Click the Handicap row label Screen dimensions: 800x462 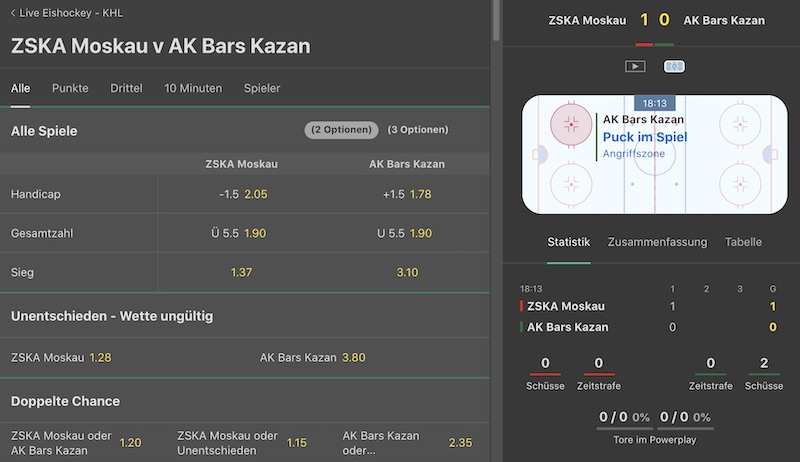click(36, 194)
